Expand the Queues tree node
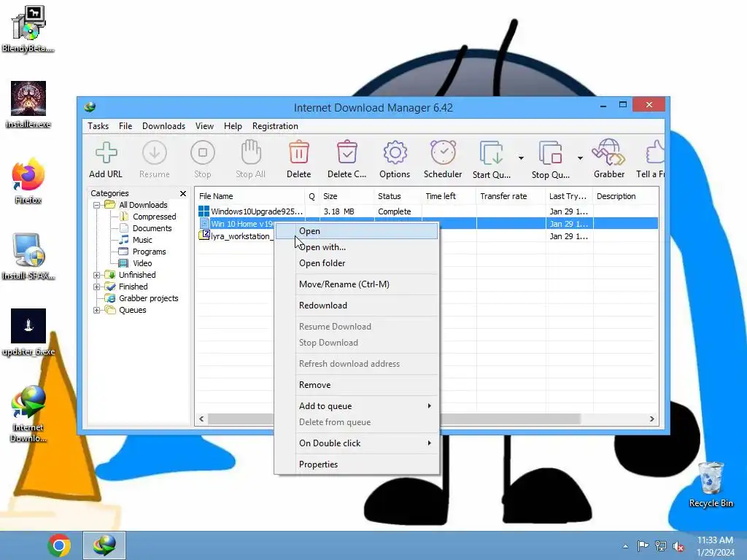 point(97,310)
